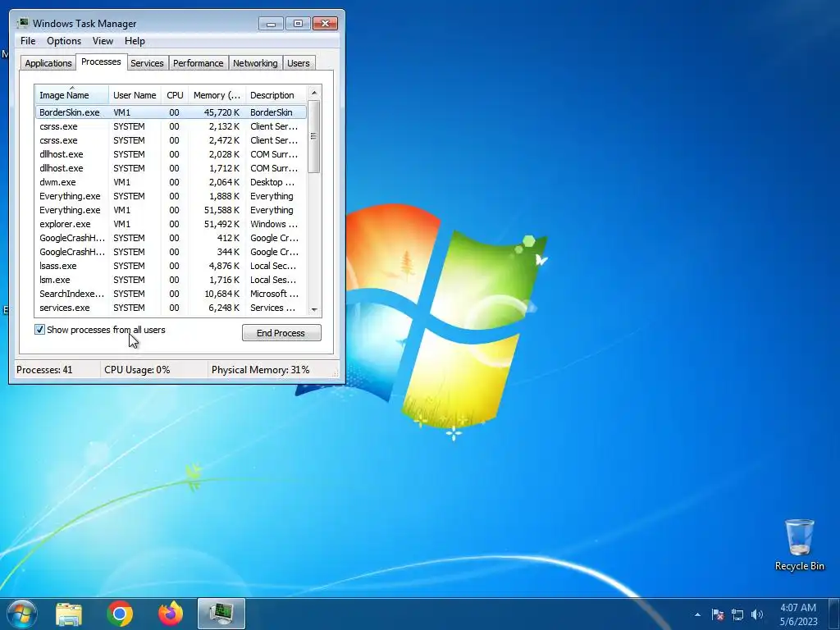The height and width of the screenshot is (630, 840).
Task: Launch Google Chrome from the taskbar
Action: click(120, 614)
